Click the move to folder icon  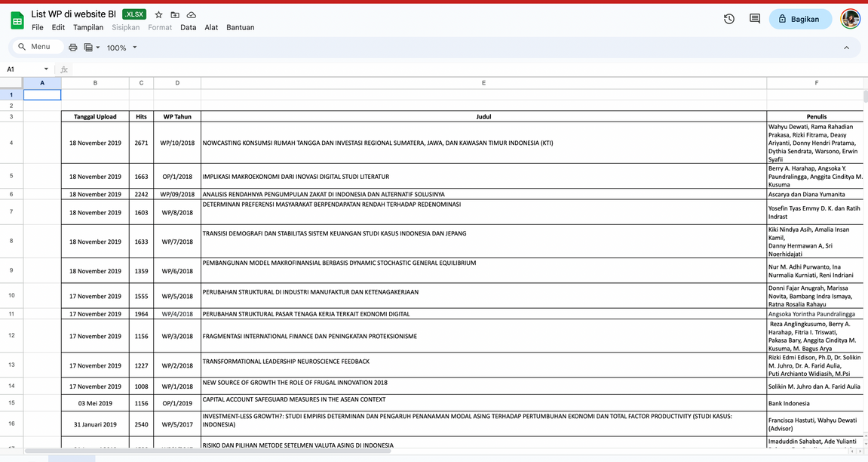tap(175, 14)
